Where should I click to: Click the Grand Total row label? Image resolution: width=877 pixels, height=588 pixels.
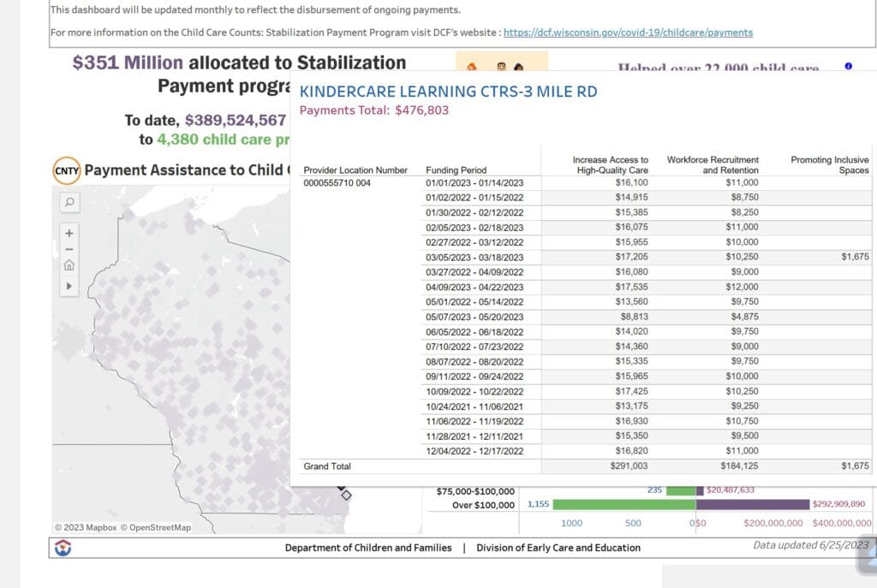coord(327,466)
